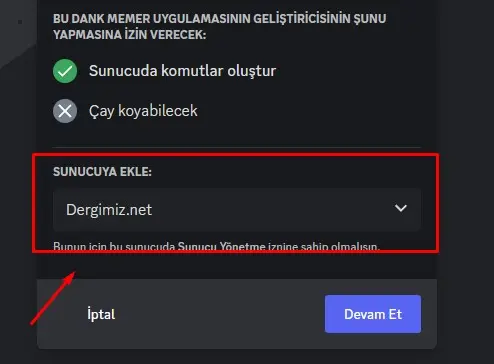Click the horizontal divider above SUNUCUYA EKLE
Screen dimensions: 494x364
point(237,147)
